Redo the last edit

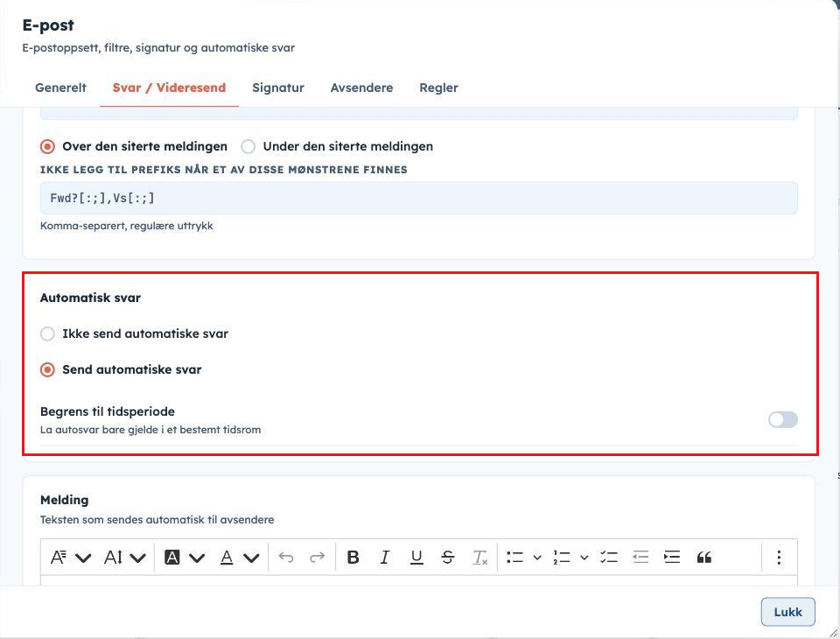point(317,558)
